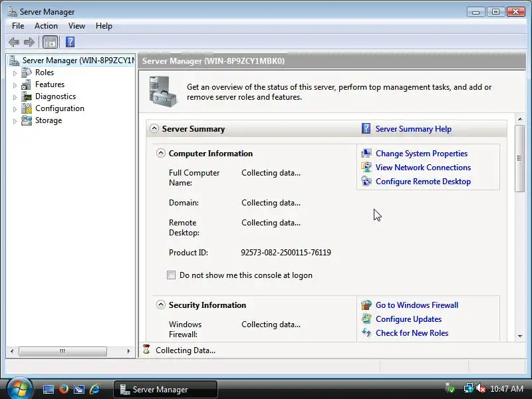Collapse the Server Summary section
532x399 pixels.
(x=154, y=128)
